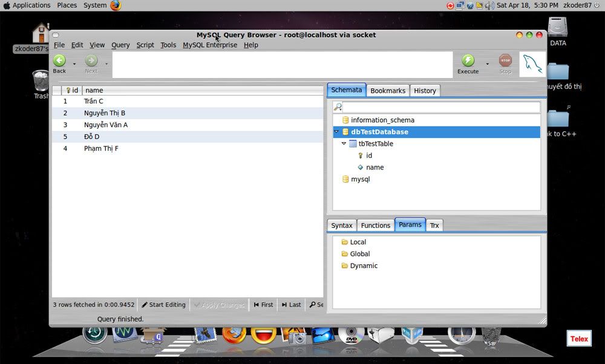Viewport: 605px width, 364px height.
Task: Click the power icon next to zkoder87
Action: [x=597, y=5]
